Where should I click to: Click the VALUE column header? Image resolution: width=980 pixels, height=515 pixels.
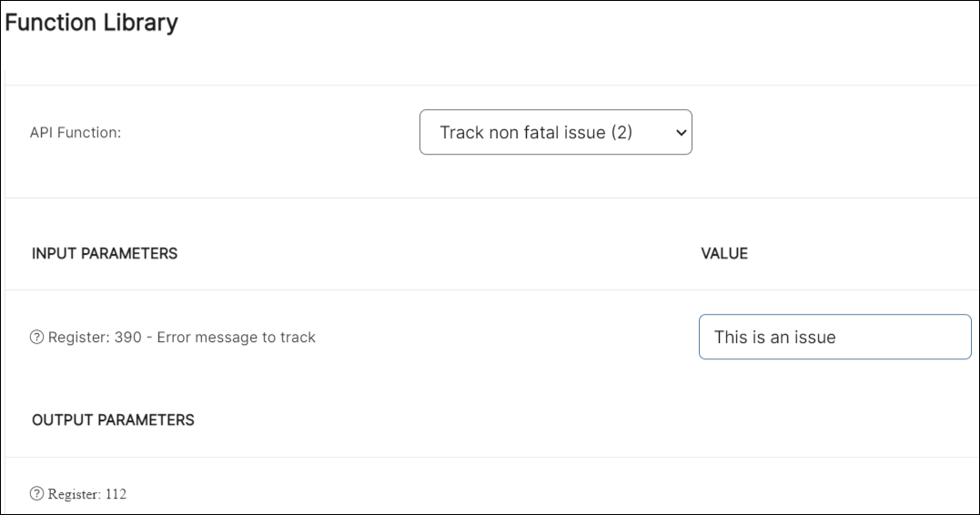[724, 253]
